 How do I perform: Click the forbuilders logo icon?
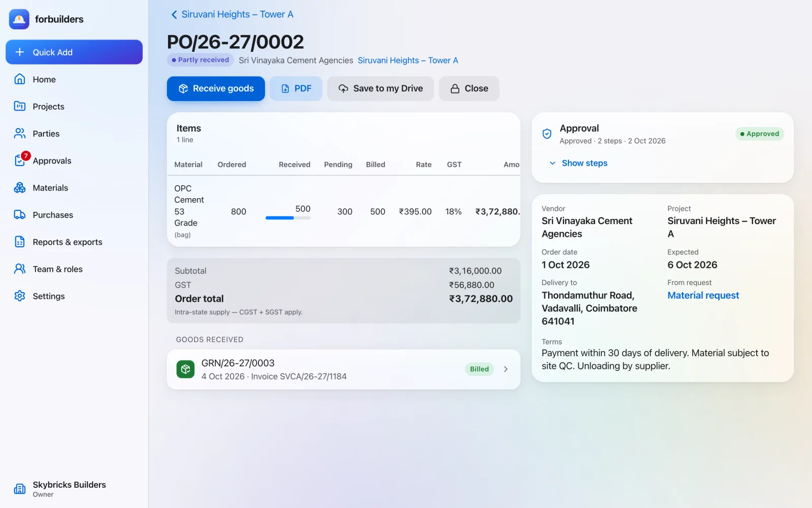[19, 19]
